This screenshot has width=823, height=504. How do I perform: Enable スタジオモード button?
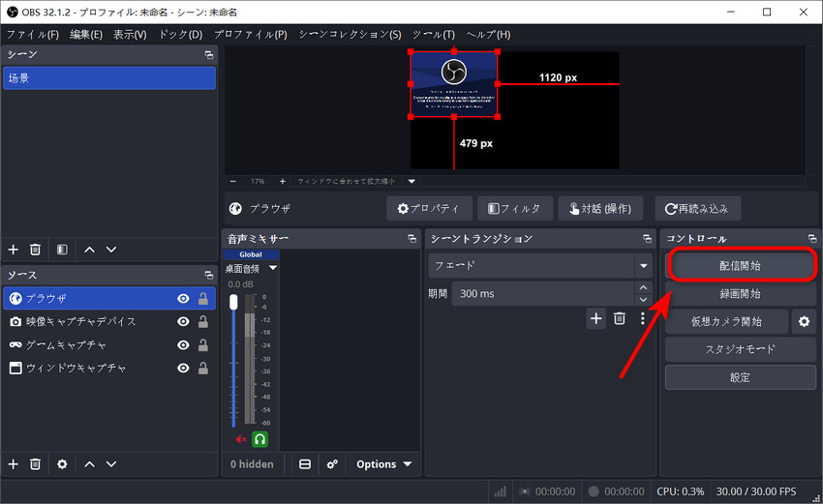[x=740, y=349]
